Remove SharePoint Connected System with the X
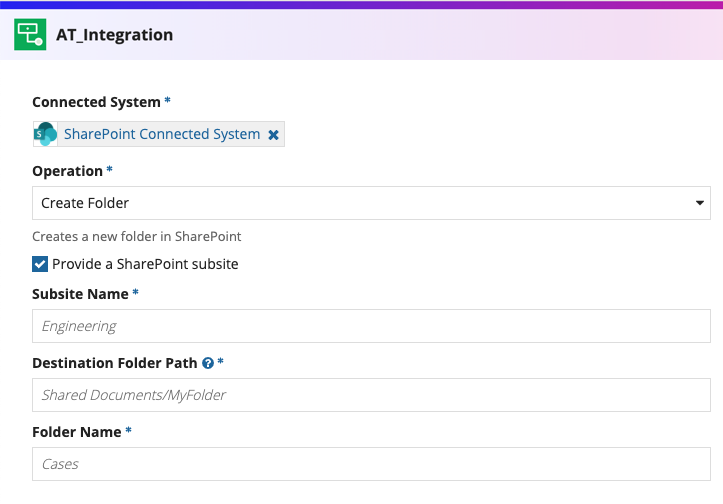Image resolution: width=723 pixels, height=504 pixels. [x=273, y=135]
